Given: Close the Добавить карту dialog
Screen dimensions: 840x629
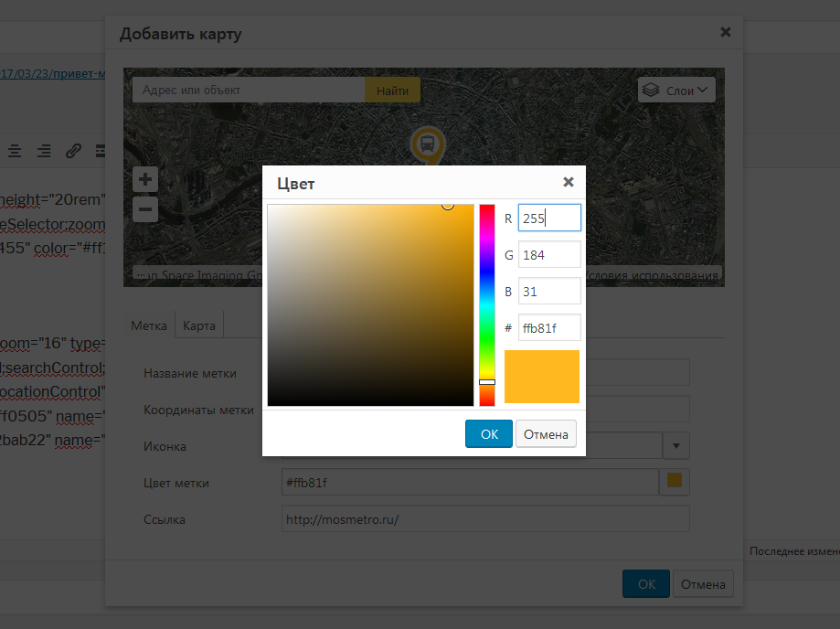Looking at the screenshot, I should click(x=726, y=32).
